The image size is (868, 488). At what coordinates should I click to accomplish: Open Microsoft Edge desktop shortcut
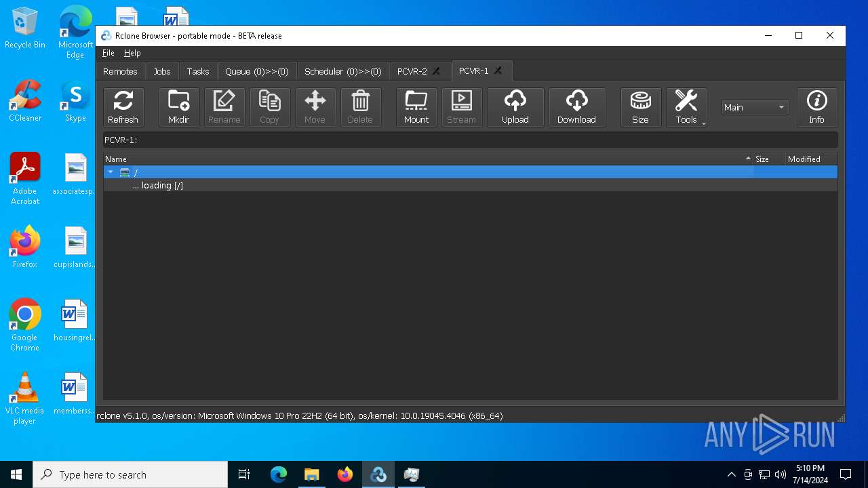[x=75, y=33]
